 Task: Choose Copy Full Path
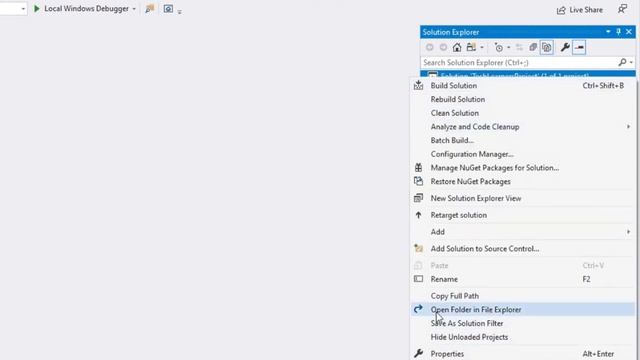(x=522, y=296)
